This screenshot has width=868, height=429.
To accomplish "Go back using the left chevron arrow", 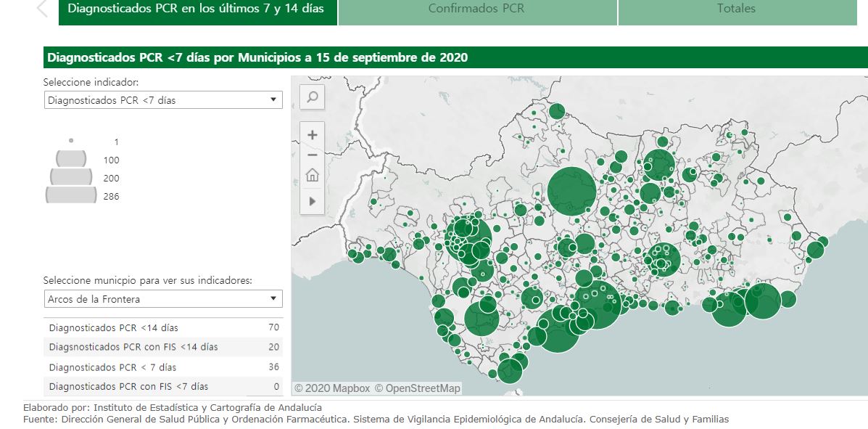I will (42, 9).
